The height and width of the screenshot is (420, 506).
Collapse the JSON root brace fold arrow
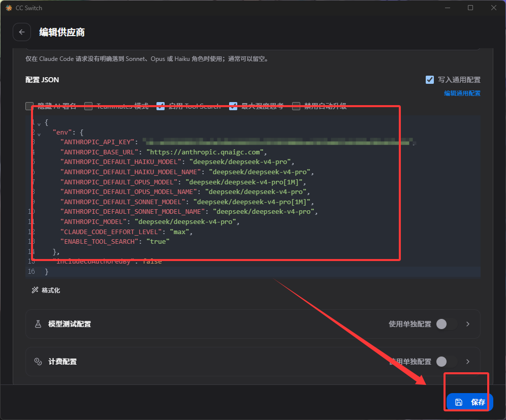[39, 124]
